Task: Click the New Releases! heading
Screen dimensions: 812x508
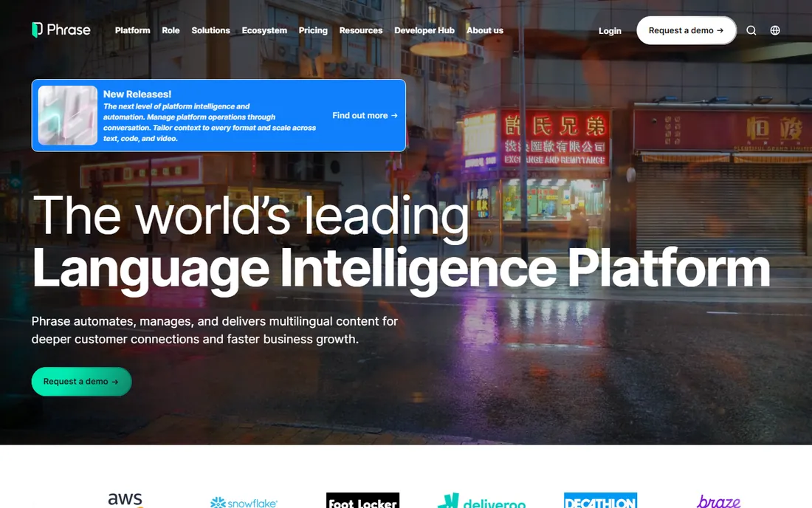Action: [137, 95]
